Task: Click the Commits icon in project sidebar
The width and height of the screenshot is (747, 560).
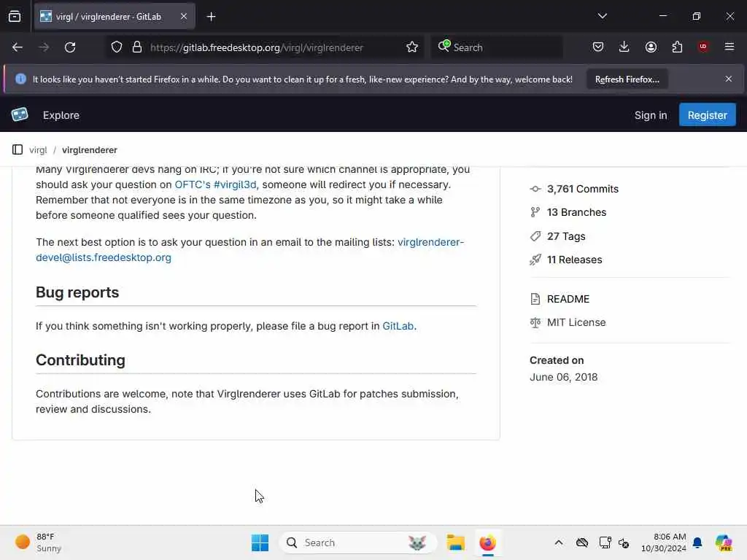Action: pyautogui.click(x=535, y=189)
